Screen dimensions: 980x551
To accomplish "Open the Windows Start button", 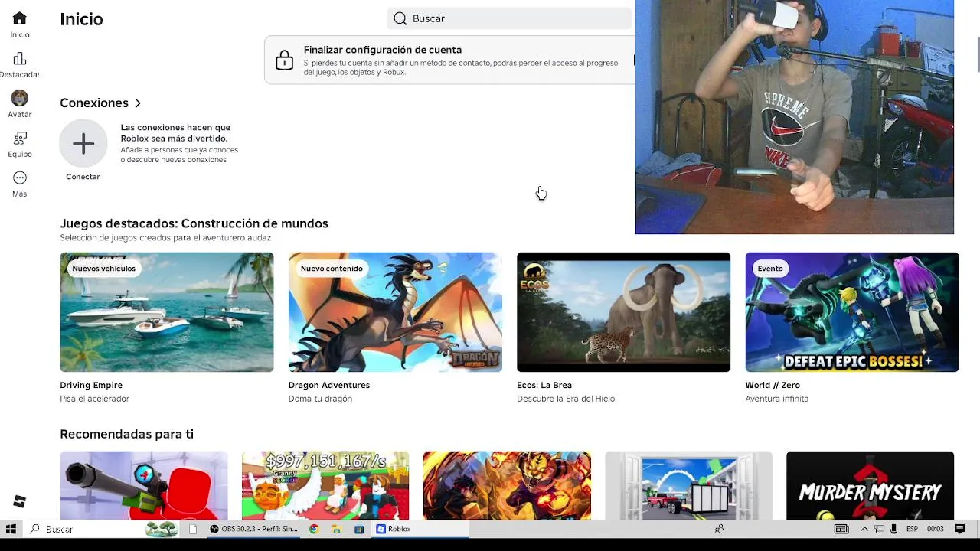I will (11, 529).
